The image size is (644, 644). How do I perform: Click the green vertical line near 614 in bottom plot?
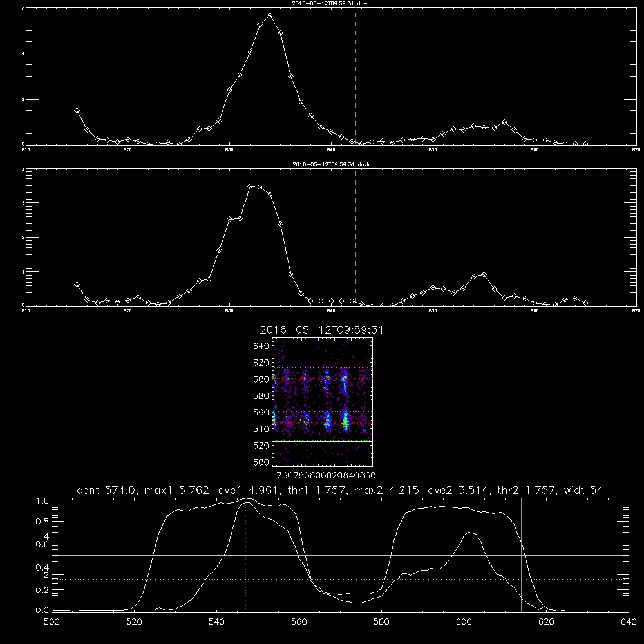[x=521, y=554]
